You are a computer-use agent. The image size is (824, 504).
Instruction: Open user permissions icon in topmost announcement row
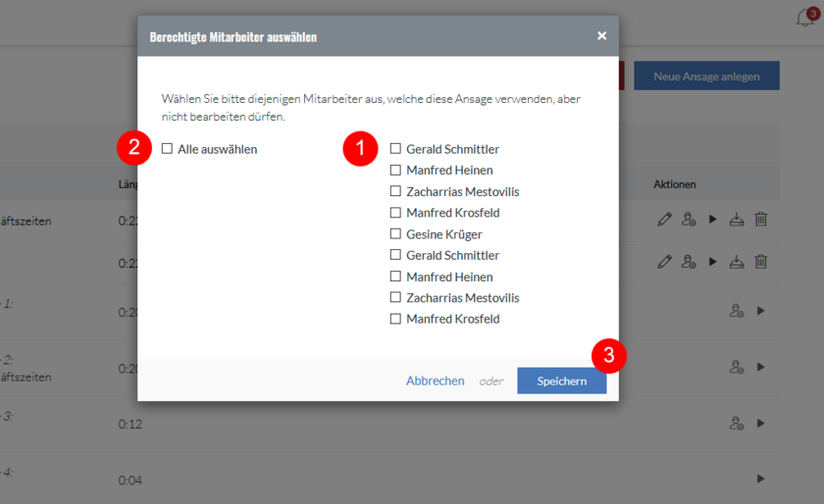[x=689, y=220]
